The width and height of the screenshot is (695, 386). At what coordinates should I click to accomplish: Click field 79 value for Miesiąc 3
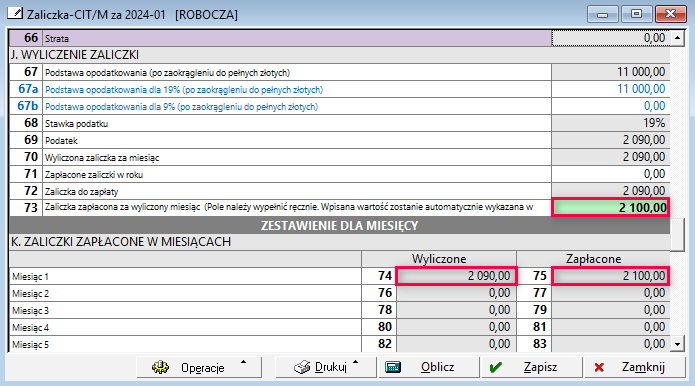610,310
